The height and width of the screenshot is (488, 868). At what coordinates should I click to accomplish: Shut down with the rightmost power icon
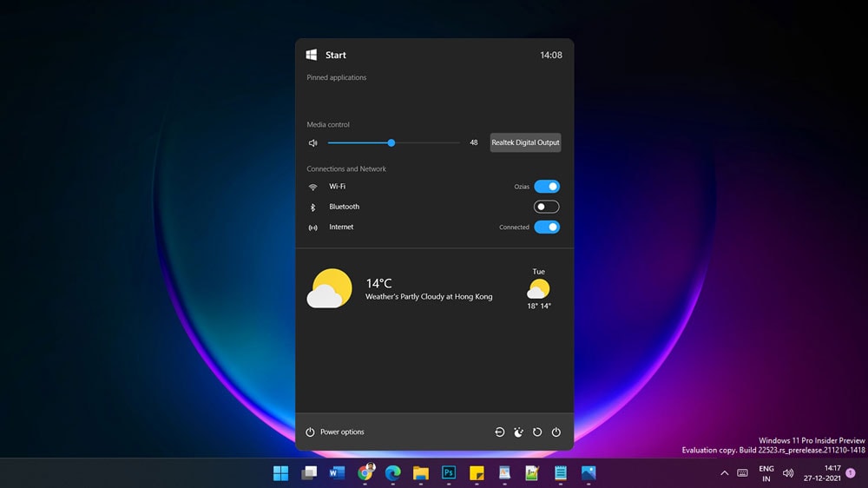[x=556, y=432]
